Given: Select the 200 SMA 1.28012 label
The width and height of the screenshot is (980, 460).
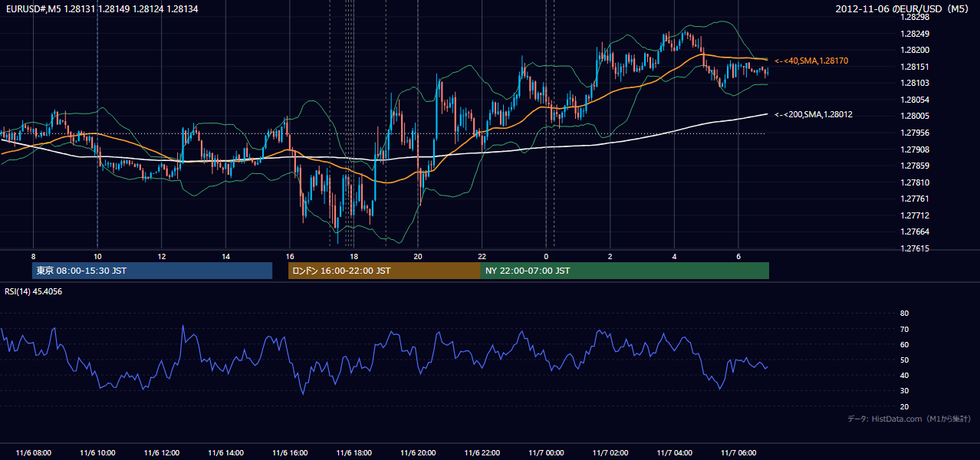Looking at the screenshot, I should [814, 114].
